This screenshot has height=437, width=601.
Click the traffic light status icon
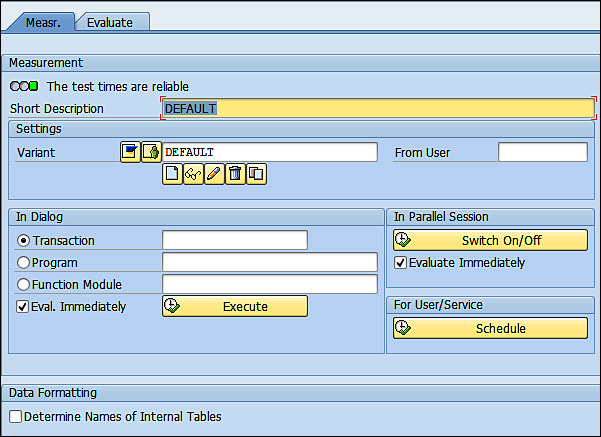coord(24,86)
